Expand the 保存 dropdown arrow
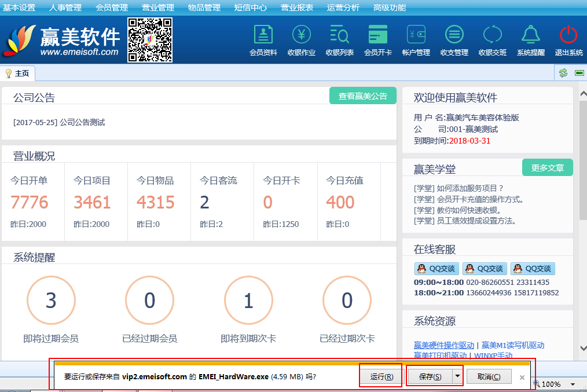Screen dimensions: 587x392 [458, 376]
